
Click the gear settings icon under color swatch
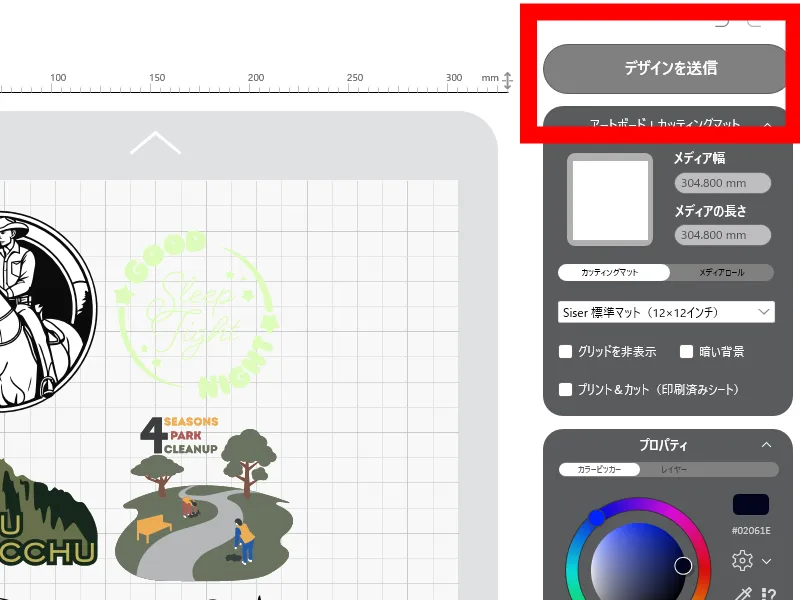click(x=742, y=560)
